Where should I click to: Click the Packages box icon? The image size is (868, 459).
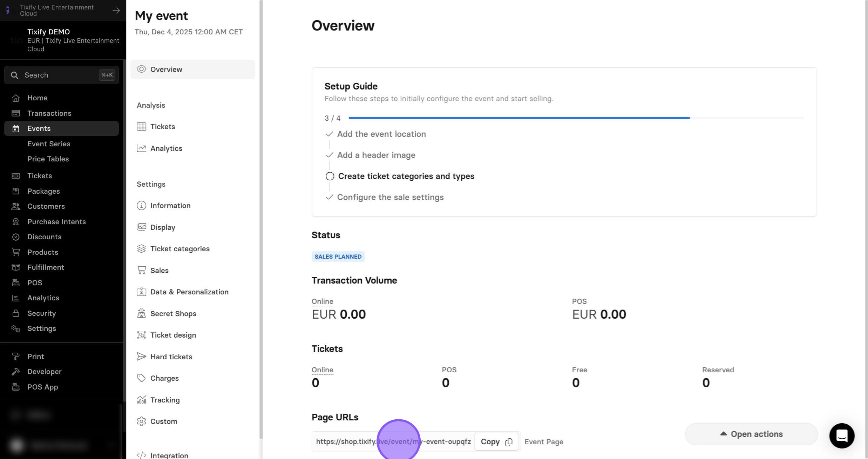(x=15, y=191)
